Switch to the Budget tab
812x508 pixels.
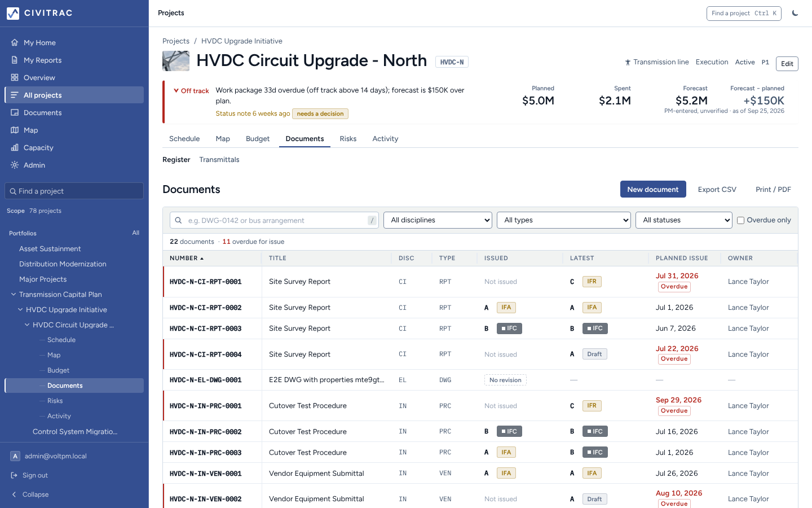258,139
